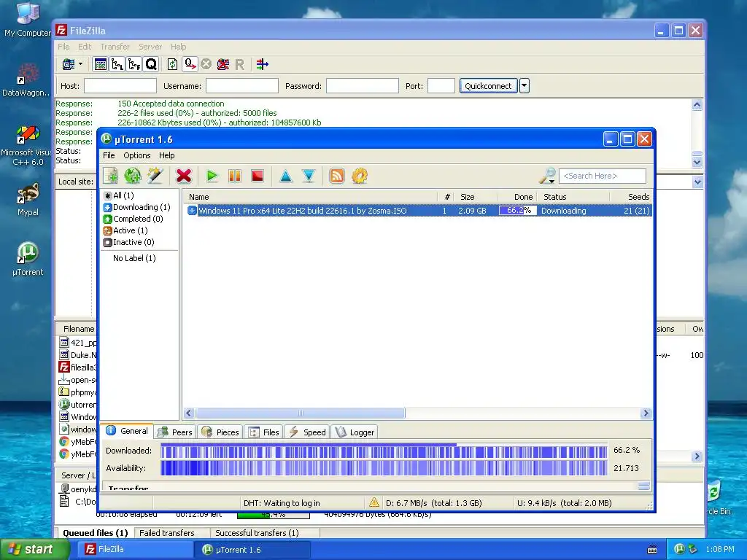Open the search engine magnifier dropdown
Screen dimensions: 747x560
pos(547,176)
